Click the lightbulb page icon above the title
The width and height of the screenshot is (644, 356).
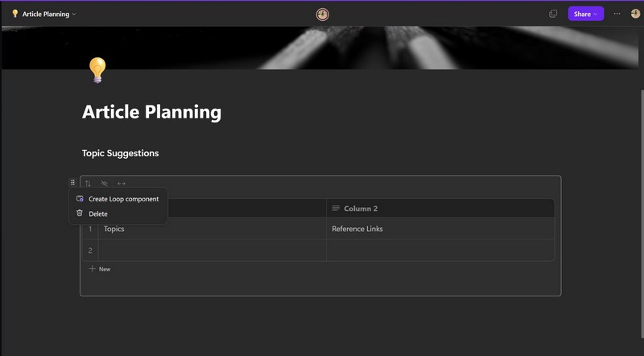[97, 70]
